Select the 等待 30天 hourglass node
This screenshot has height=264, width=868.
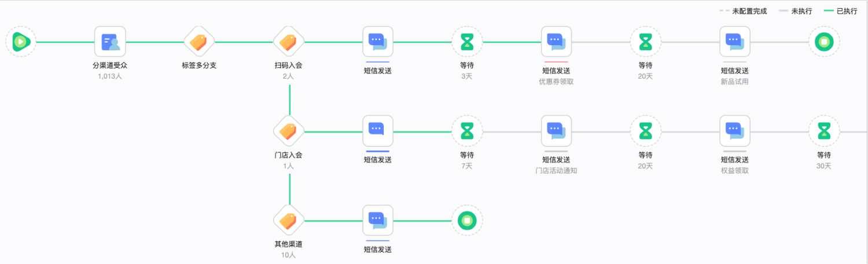click(x=824, y=131)
